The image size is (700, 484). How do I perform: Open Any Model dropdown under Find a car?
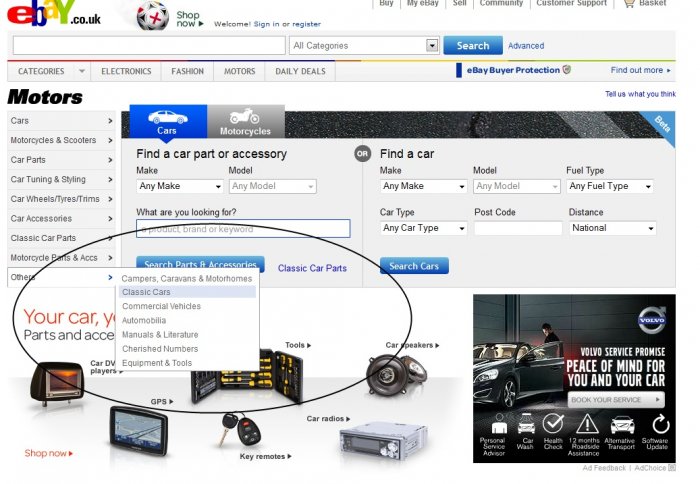(x=517, y=186)
